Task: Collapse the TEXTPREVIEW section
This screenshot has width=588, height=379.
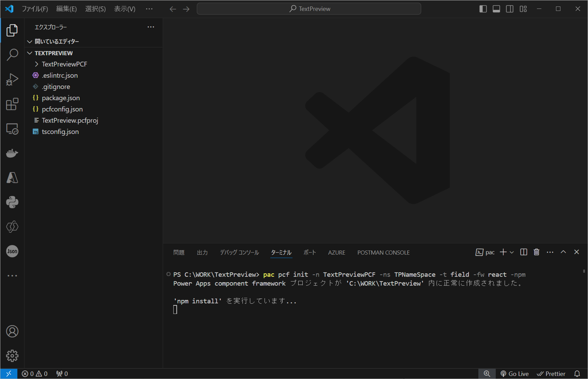Action: tap(93, 53)
